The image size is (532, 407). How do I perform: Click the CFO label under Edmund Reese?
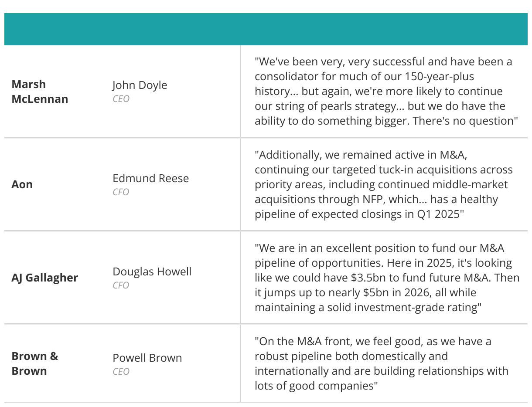pyautogui.click(x=121, y=192)
